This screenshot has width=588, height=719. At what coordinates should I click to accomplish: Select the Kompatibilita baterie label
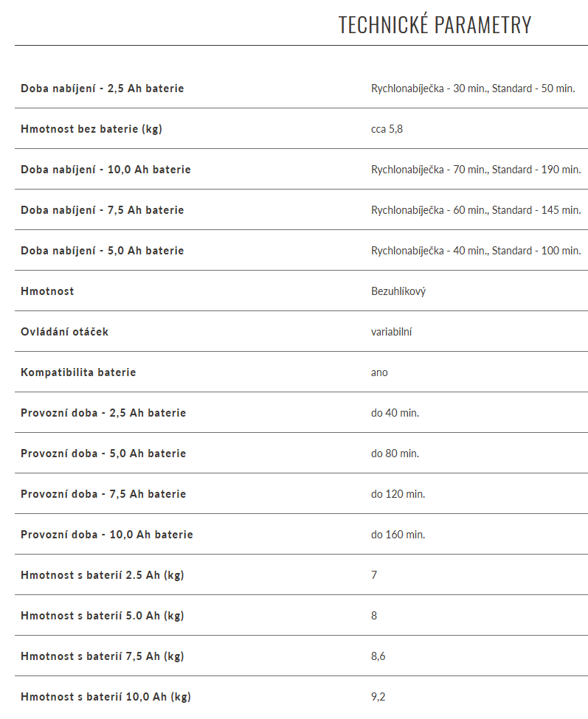tap(78, 372)
